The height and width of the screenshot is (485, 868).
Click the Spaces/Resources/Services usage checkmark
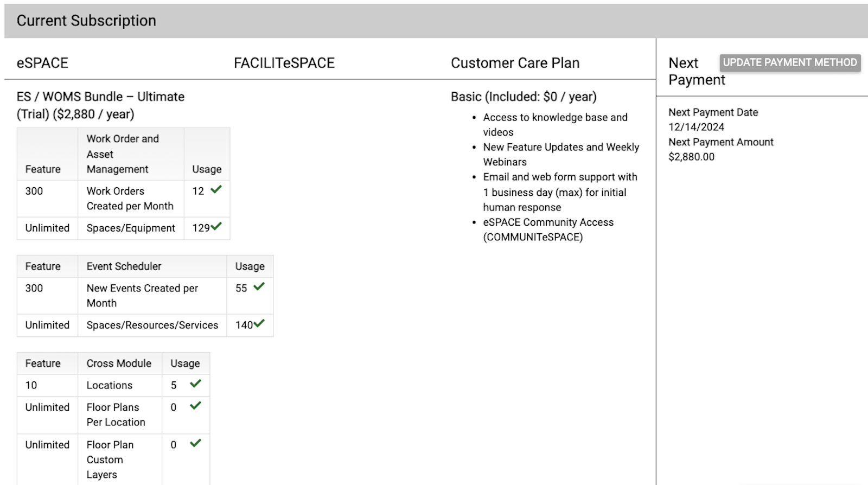click(259, 323)
